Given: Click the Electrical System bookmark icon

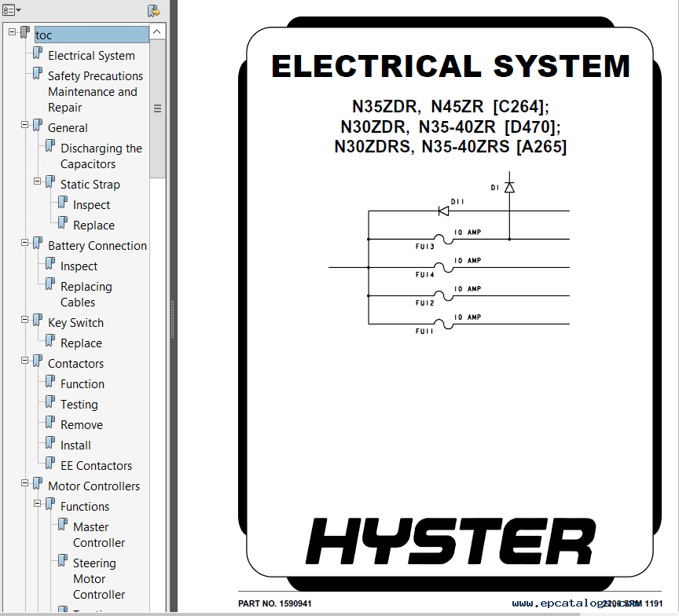Looking at the screenshot, I should [x=38, y=53].
